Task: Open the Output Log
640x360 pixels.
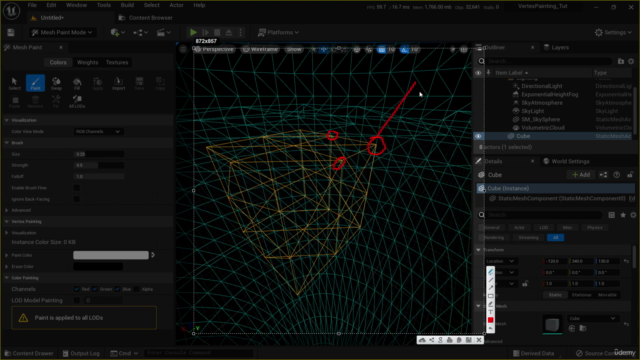Action: (81, 353)
